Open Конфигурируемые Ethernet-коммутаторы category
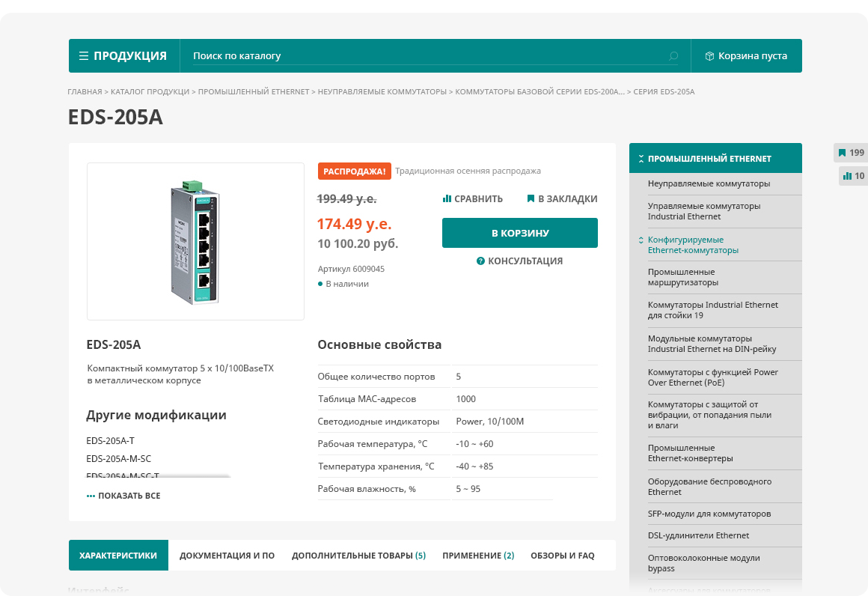 (x=693, y=245)
